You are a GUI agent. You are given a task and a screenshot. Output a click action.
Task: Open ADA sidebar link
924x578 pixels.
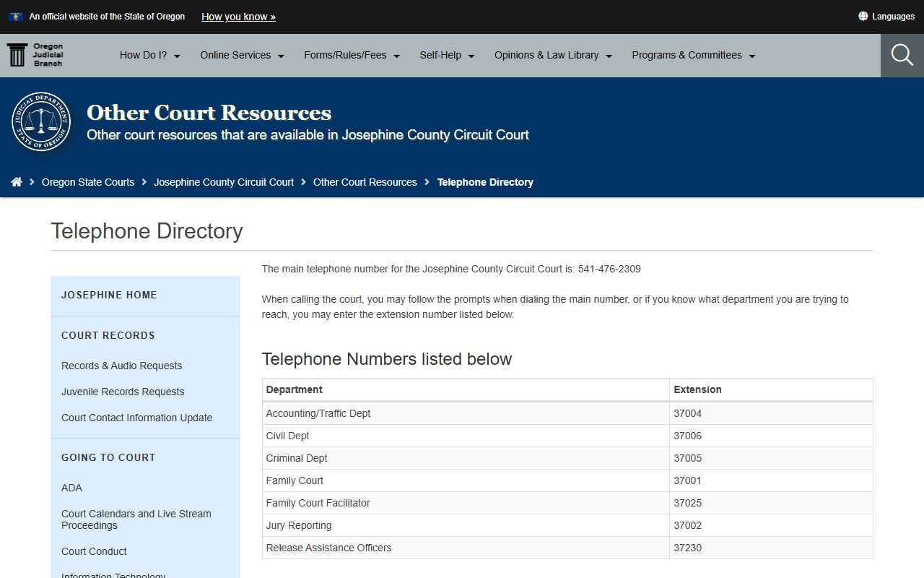coord(71,488)
